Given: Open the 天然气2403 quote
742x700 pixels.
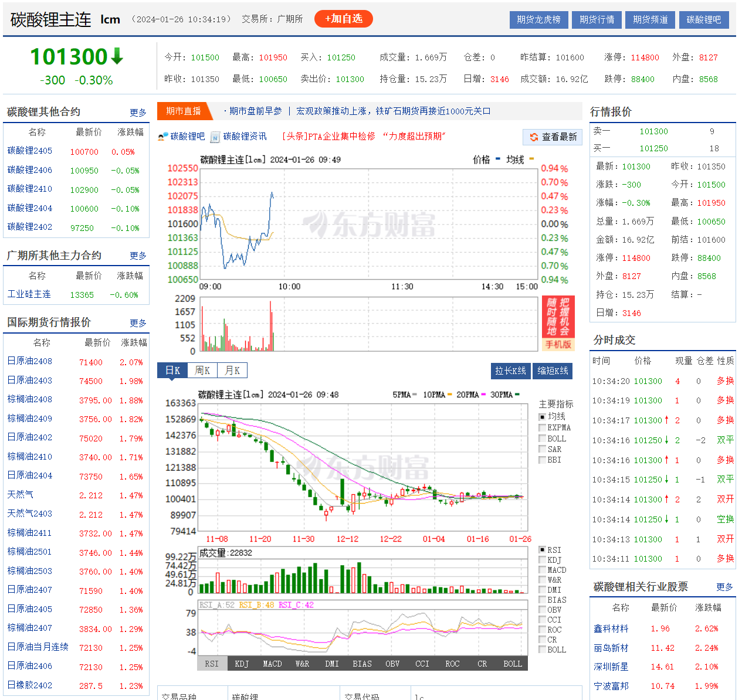Looking at the screenshot, I should tap(30, 514).
